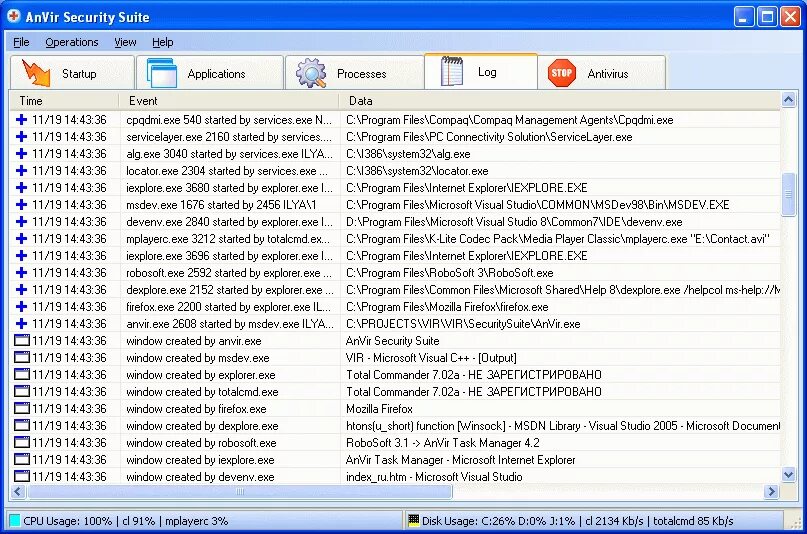Select 'VIR - Microsoft Visual C++ - [Output]' cell
807x534 pixels.
(x=431, y=358)
